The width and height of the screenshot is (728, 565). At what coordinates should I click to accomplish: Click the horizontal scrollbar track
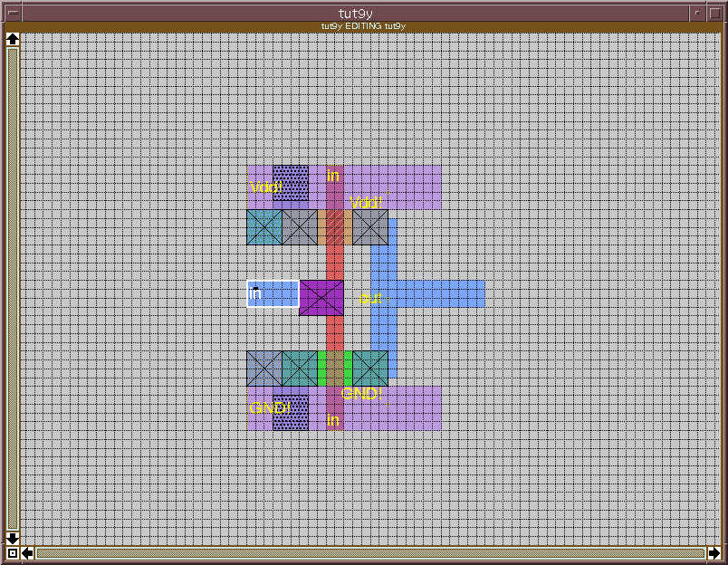coord(370,553)
